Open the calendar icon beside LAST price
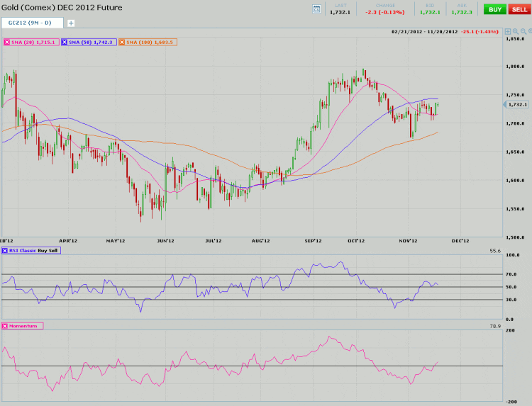 click(x=316, y=9)
